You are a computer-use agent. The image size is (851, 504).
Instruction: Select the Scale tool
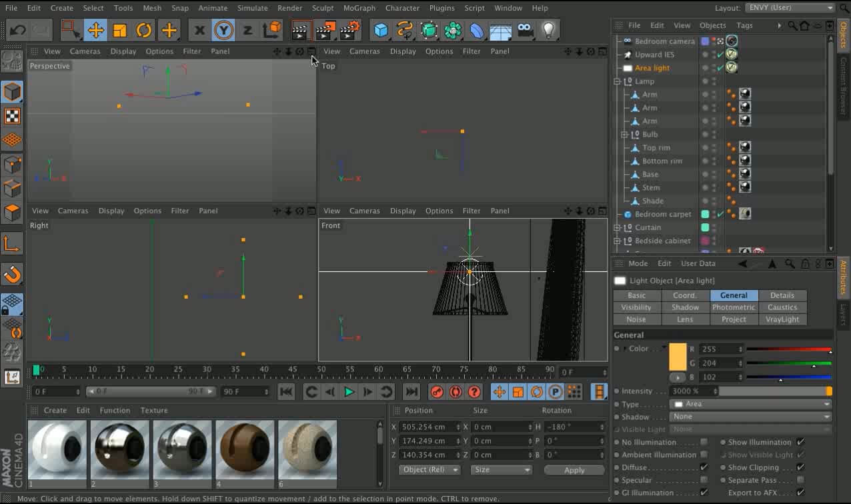coord(120,30)
